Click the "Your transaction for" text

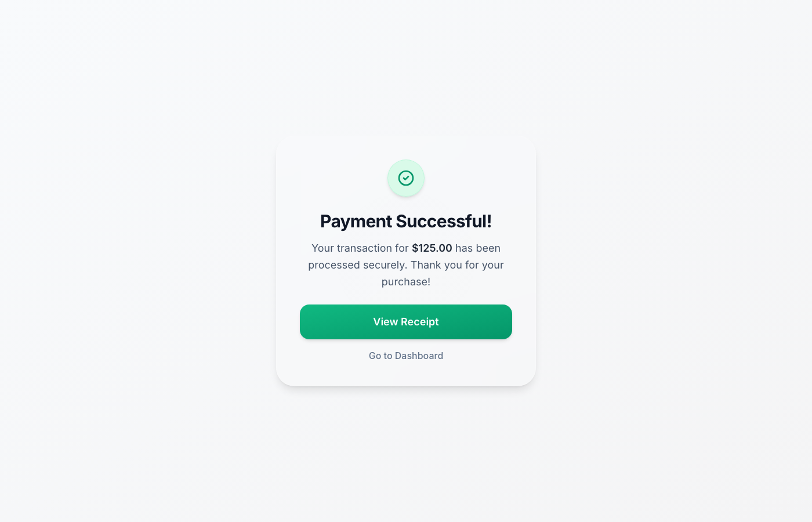coord(360,248)
